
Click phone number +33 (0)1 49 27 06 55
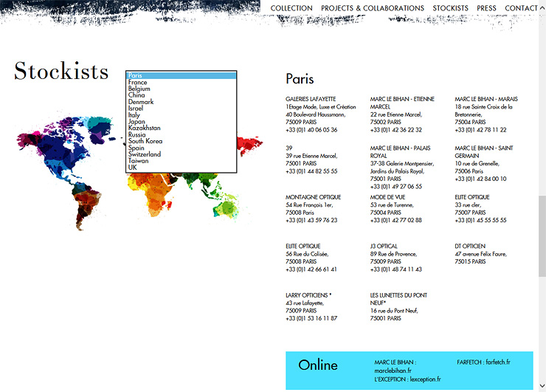(x=396, y=187)
